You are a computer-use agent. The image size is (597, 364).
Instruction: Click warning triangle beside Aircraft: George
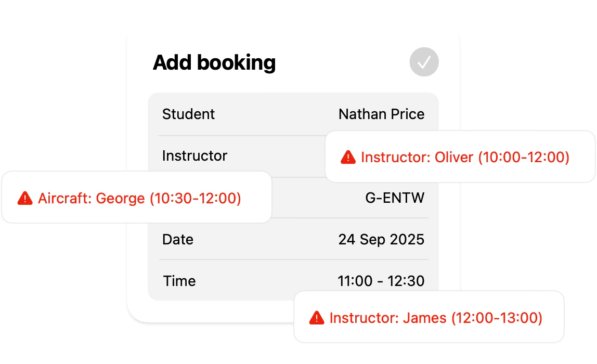pyautogui.click(x=25, y=198)
